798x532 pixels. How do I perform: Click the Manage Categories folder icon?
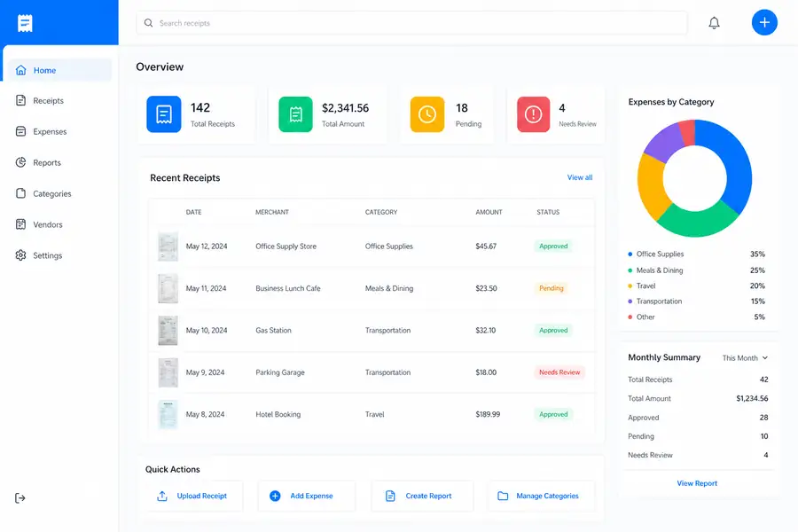point(503,496)
